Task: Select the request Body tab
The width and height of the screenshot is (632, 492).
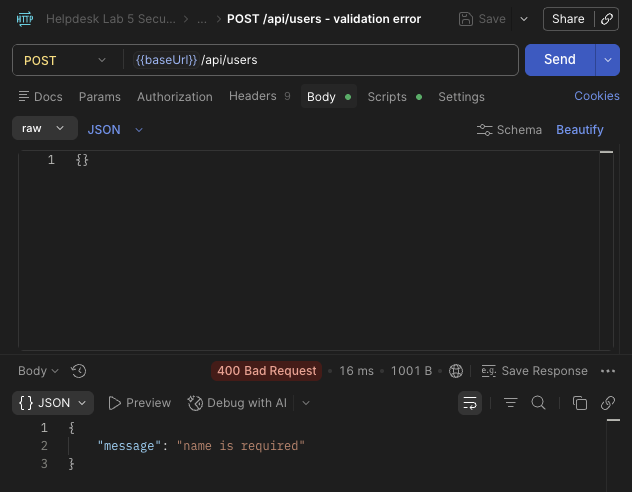Action: click(329, 96)
